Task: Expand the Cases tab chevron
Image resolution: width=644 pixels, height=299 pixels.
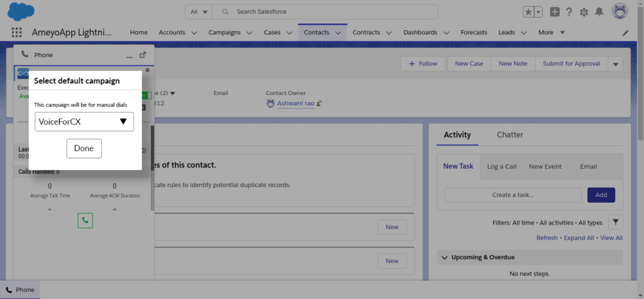Action: [289, 33]
